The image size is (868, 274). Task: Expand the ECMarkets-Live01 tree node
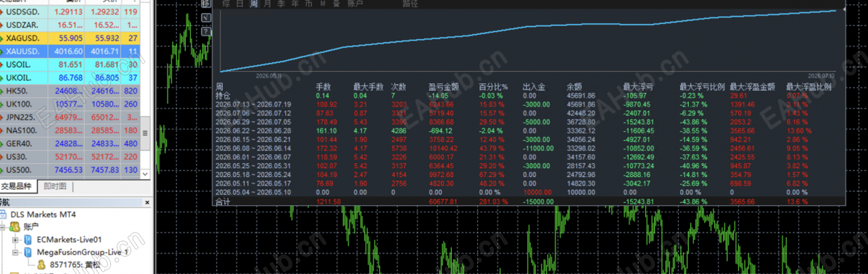click(15, 240)
